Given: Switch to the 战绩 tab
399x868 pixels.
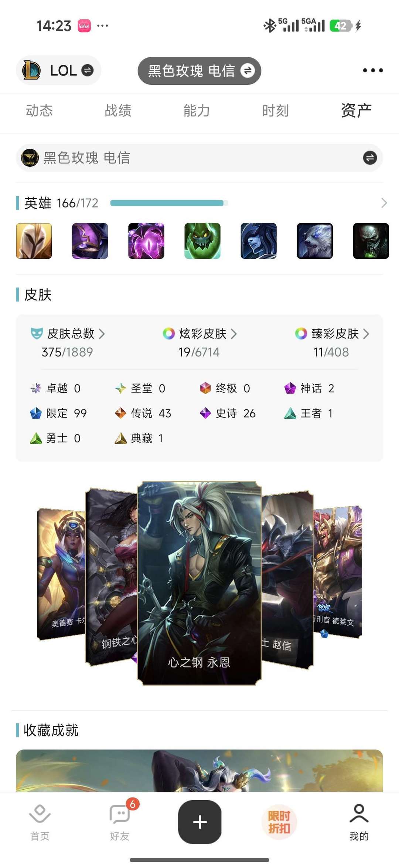Looking at the screenshot, I should click(118, 111).
